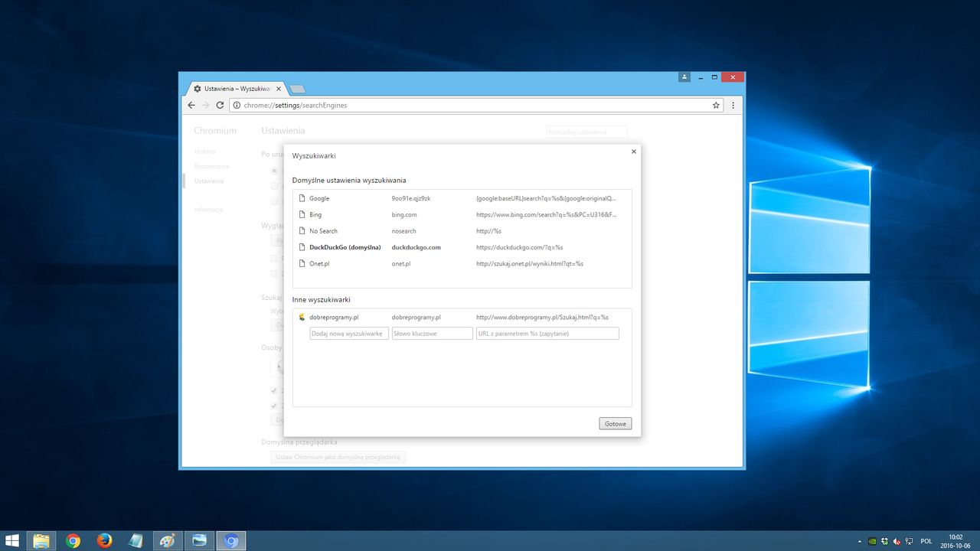
Task: Bookmark this page with the star icon
Action: tap(716, 105)
